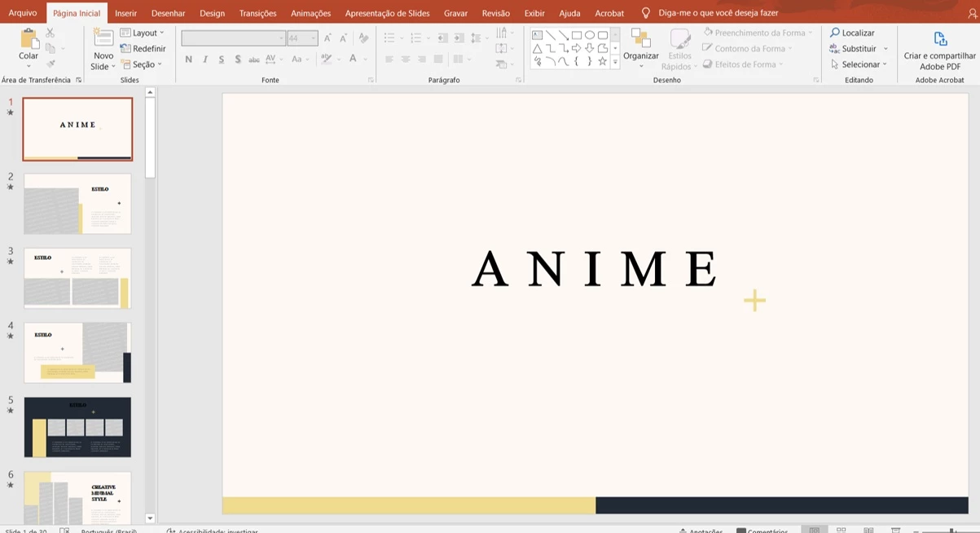Screen dimensions: 980x533
Task: Click Criar e compartilhar Adobe PDF
Action: (940, 51)
